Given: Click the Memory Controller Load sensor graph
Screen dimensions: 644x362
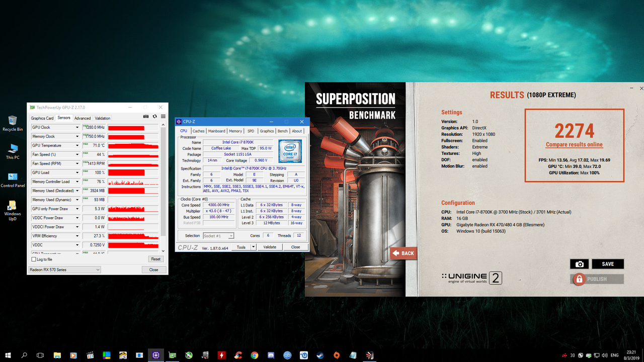Looking at the screenshot, I should [x=133, y=182].
